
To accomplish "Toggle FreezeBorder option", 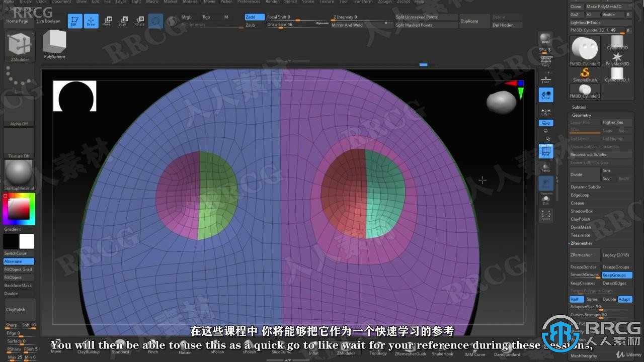I will [584, 267].
